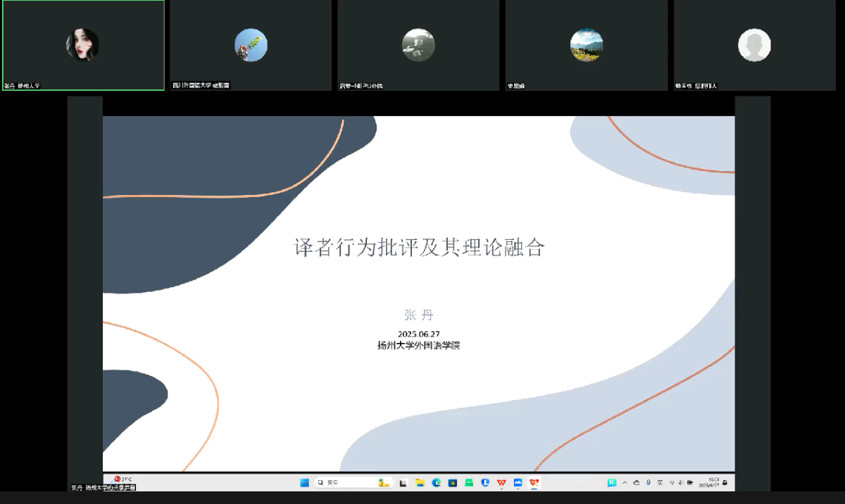The image size is (845, 504).
Task: Click the green K tray icon
Action: tap(612, 483)
